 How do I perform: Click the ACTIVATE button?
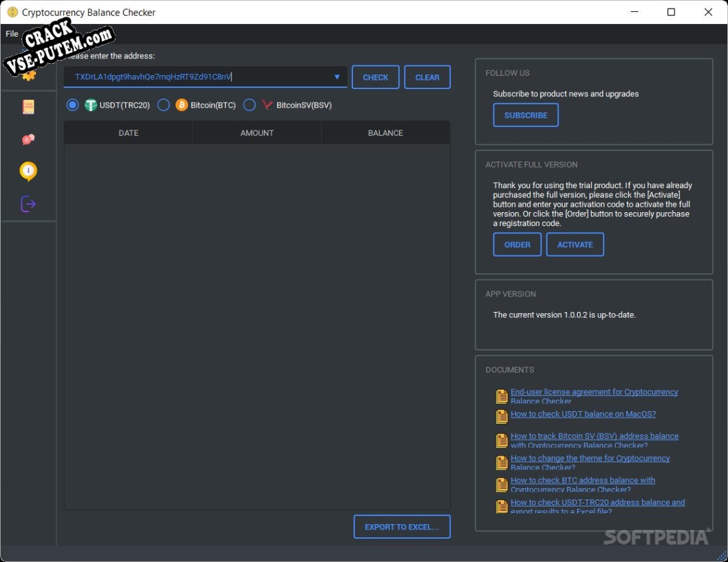pos(575,245)
